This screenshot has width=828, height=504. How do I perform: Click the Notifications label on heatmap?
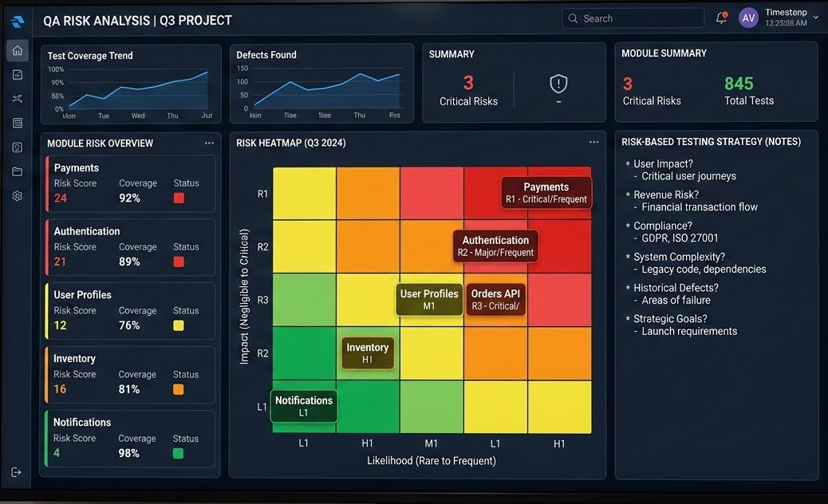303,406
